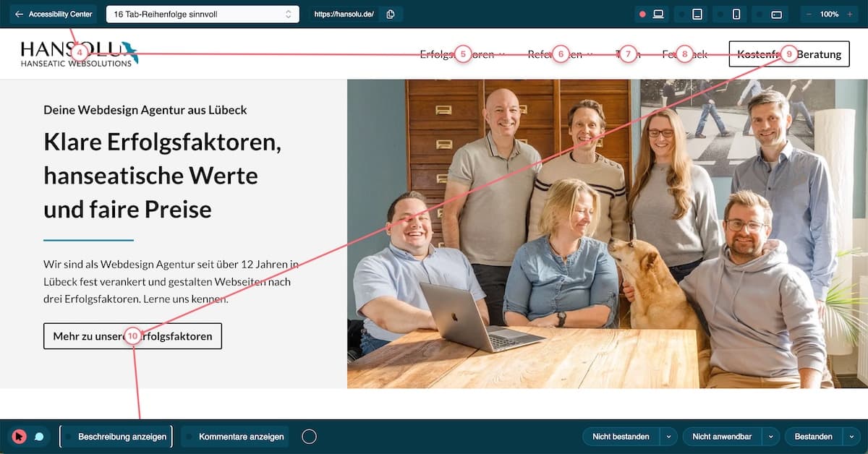Select the widescreen device preview icon
Viewport: 868px width, 454px height.
click(x=775, y=13)
